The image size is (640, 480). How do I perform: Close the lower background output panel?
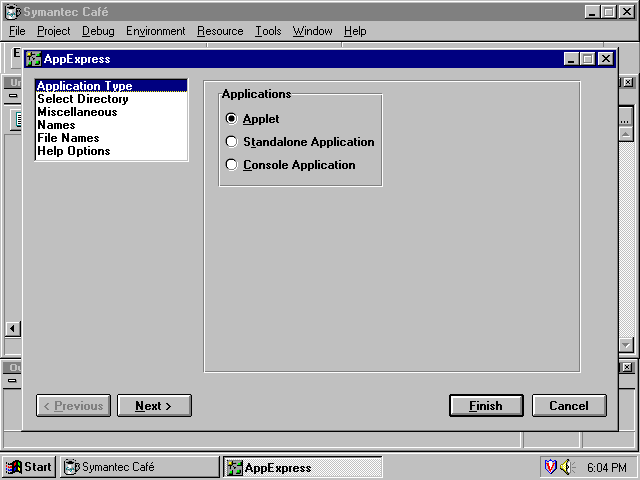(x=628, y=368)
